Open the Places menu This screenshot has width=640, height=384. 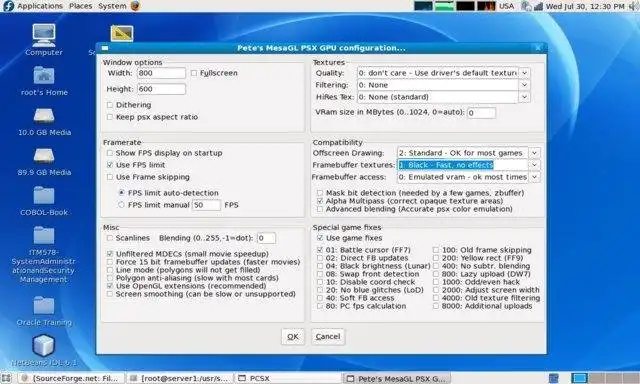point(80,6)
